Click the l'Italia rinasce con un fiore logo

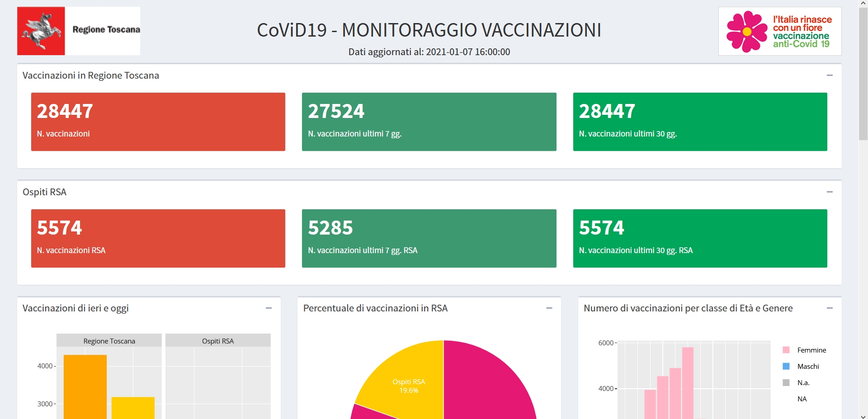coord(780,31)
